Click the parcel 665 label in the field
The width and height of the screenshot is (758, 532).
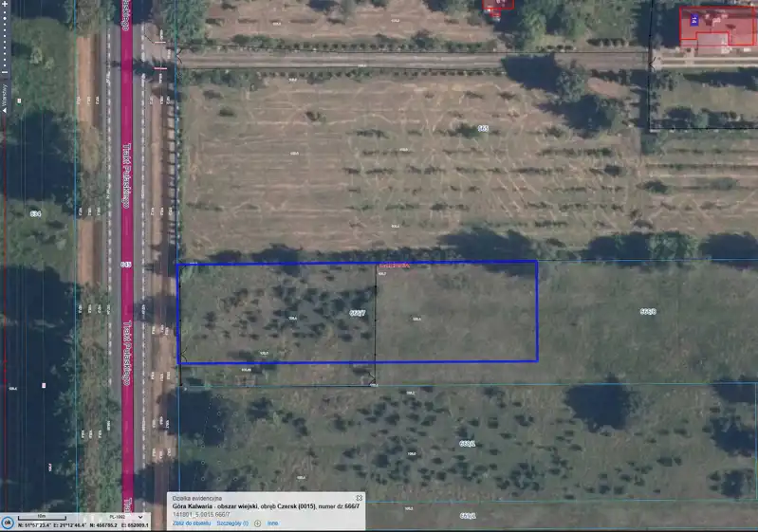pyautogui.click(x=483, y=128)
